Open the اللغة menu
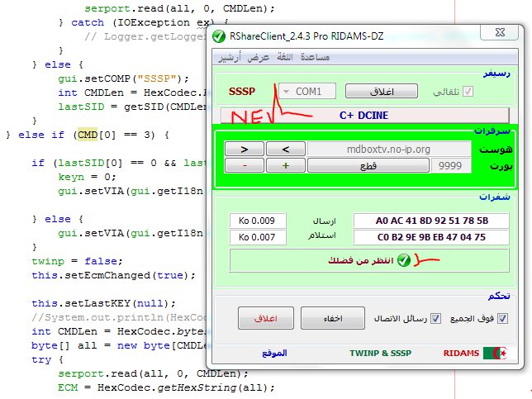The image size is (532, 399). (285, 57)
